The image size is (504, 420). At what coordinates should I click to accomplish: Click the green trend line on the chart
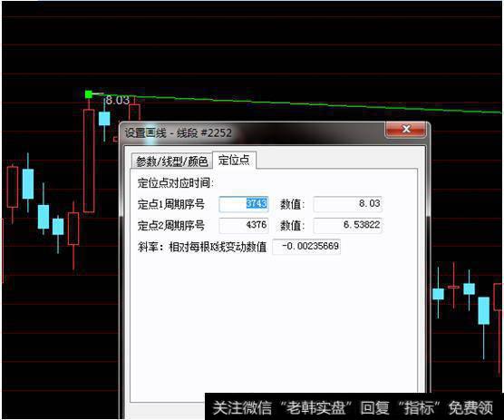[296, 103]
